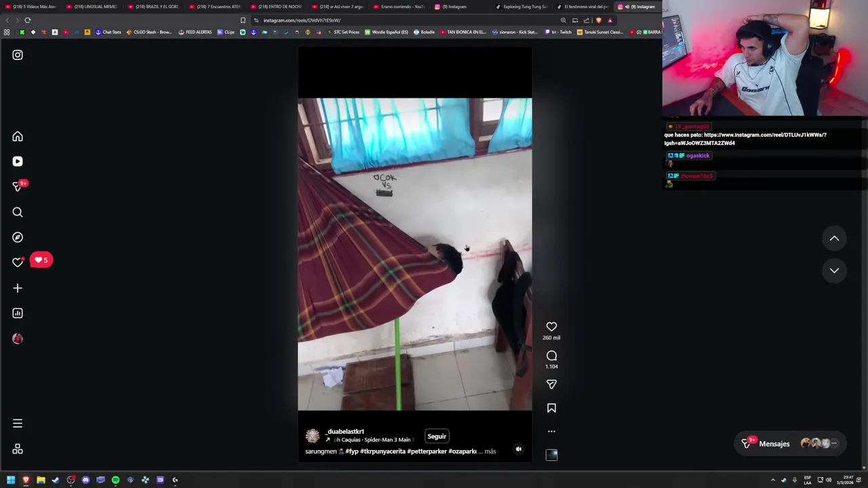This screenshot has width=868, height=488.
Task: Open the #fyp hashtag
Action: [x=351, y=451]
